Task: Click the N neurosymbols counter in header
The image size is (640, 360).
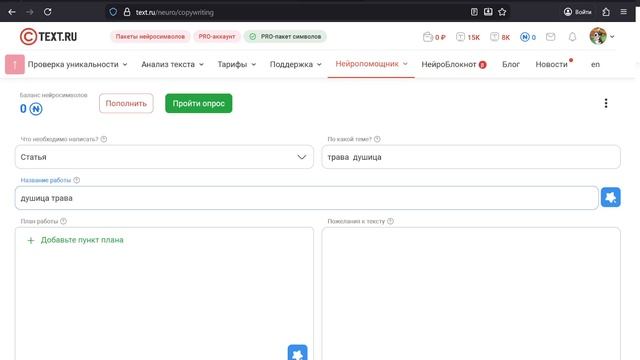Action: (528, 37)
